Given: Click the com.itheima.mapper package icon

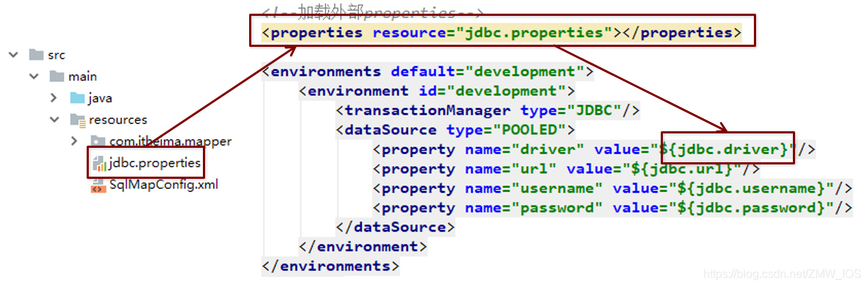Looking at the screenshot, I should tap(97, 141).
